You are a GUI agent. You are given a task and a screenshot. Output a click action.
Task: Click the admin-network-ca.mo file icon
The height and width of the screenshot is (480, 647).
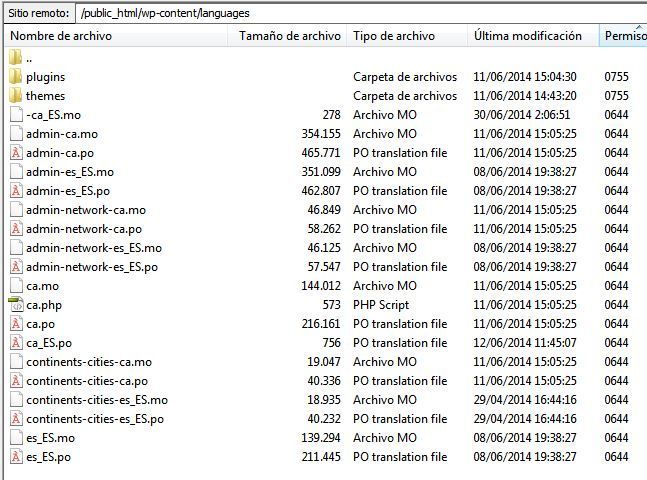tap(16, 210)
